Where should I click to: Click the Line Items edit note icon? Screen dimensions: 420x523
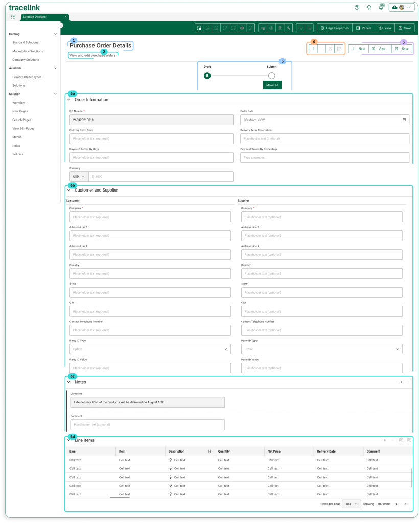pyautogui.click(x=401, y=440)
